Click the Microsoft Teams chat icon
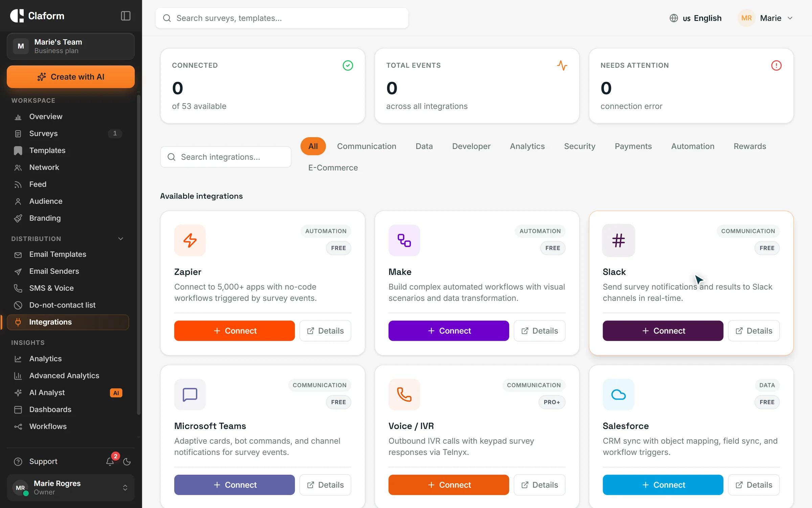Viewport: 812px width, 508px height. pos(190,395)
